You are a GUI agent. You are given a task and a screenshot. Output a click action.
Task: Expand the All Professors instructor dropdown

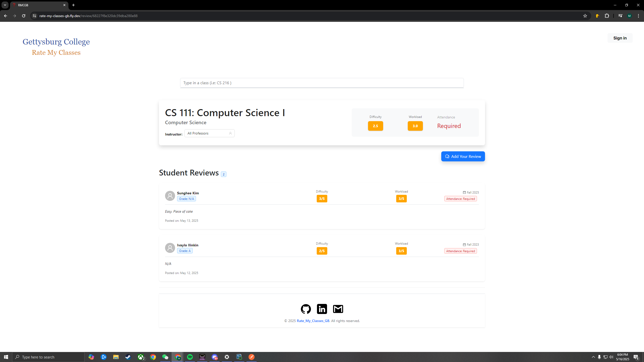pos(209,133)
